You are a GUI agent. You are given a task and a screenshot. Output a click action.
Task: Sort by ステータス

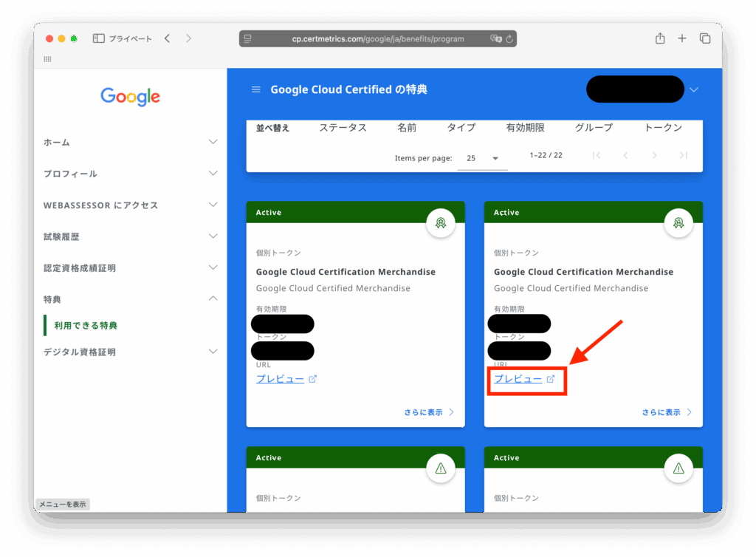(x=343, y=128)
